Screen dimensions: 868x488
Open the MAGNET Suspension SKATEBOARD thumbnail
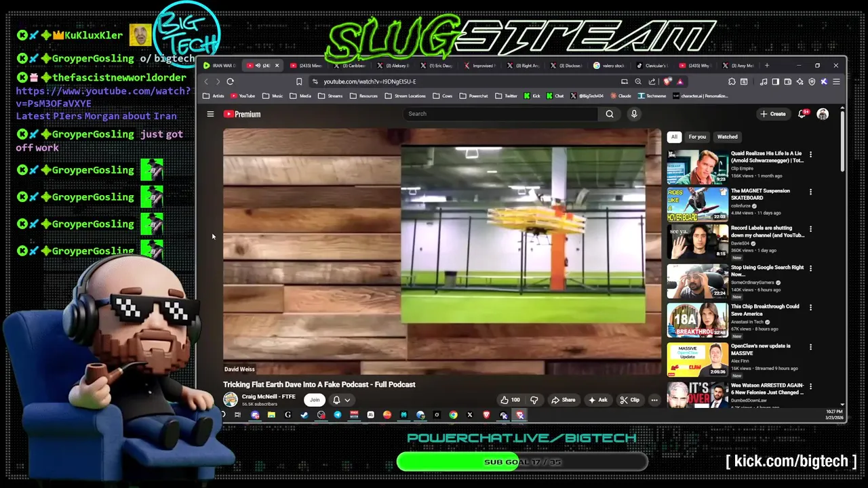click(x=697, y=205)
